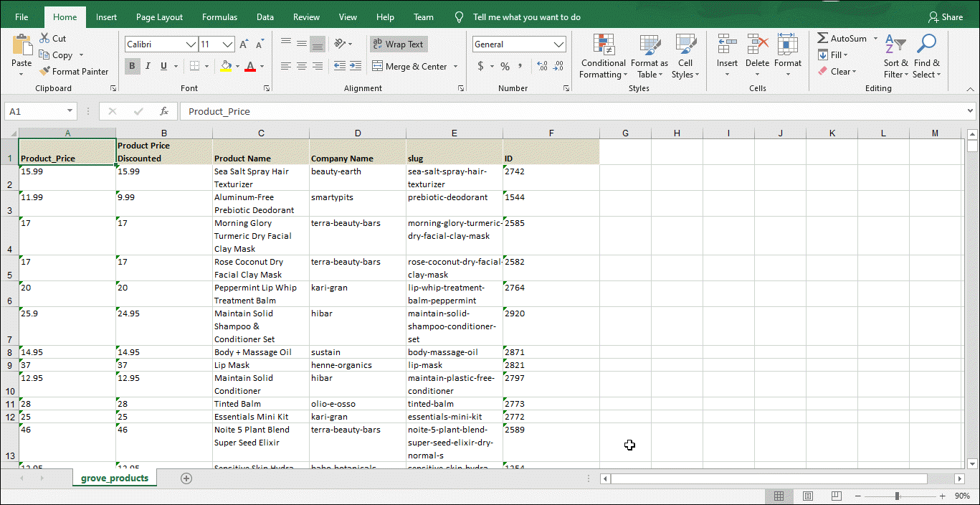Click the Format Painter brush icon

coord(44,72)
